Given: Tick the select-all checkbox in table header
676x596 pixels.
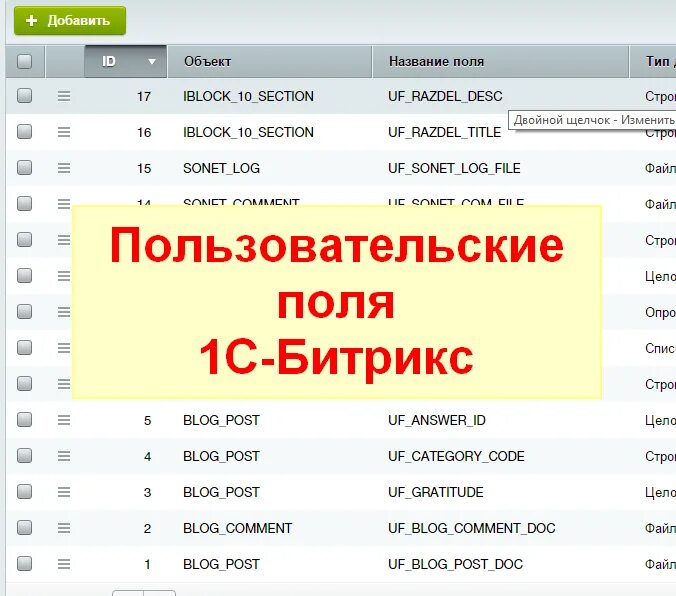Looking at the screenshot, I should tap(25, 61).
